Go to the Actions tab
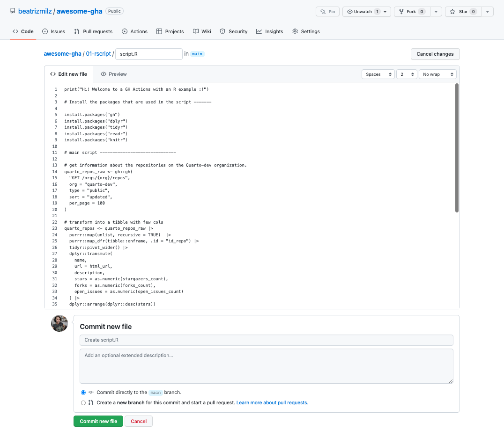The image size is (504, 438). (x=134, y=31)
